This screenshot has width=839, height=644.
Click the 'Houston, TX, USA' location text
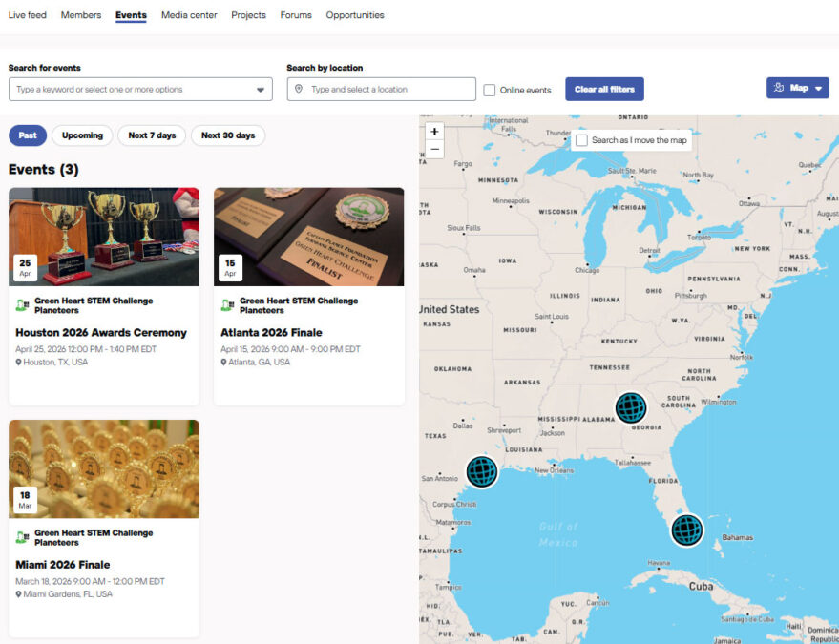pos(55,363)
